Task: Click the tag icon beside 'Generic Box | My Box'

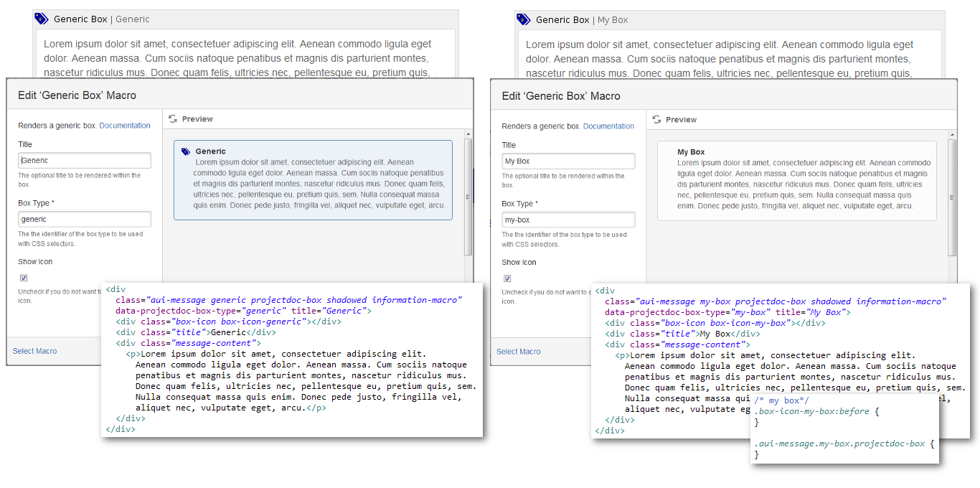Action: click(x=524, y=19)
